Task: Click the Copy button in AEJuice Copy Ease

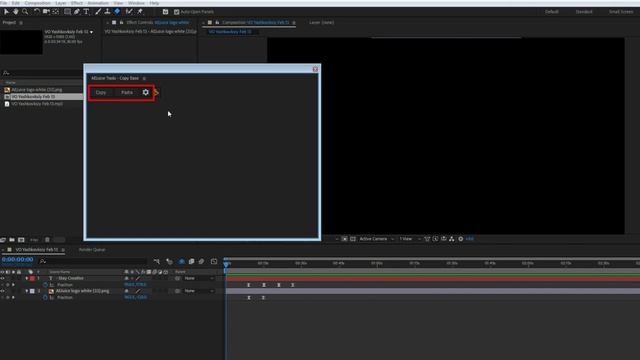Action: pyautogui.click(x=101, y=93)
